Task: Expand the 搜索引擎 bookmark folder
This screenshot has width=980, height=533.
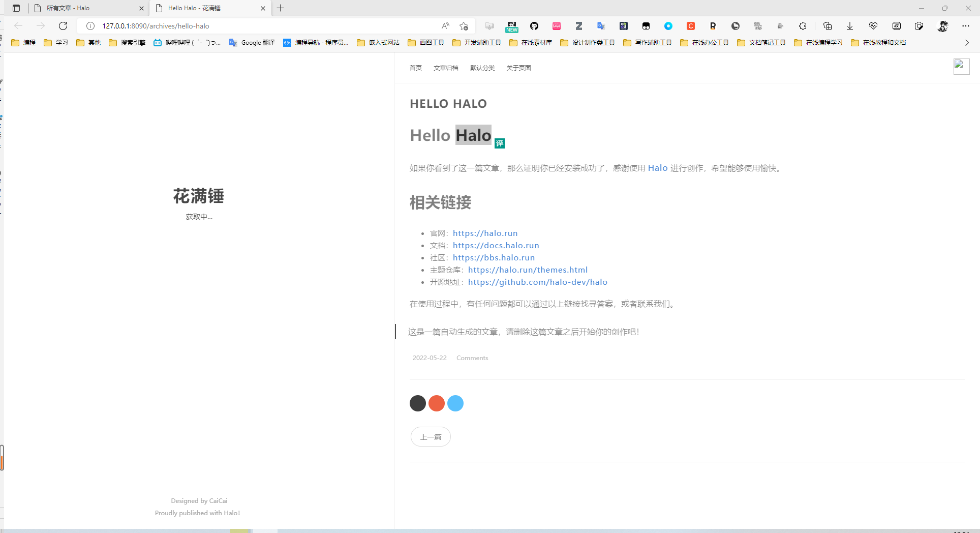Action: tap(127, 43)
